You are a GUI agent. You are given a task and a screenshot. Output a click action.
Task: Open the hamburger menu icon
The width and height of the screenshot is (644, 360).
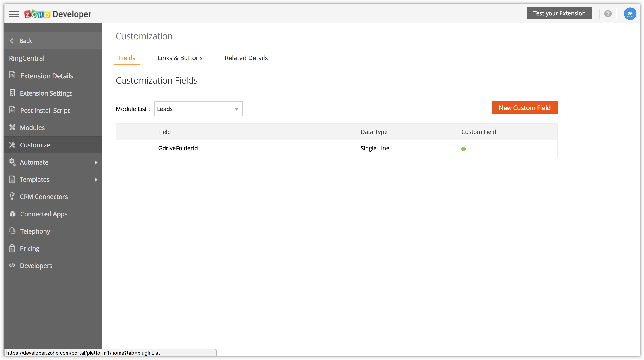click(14, 14)
